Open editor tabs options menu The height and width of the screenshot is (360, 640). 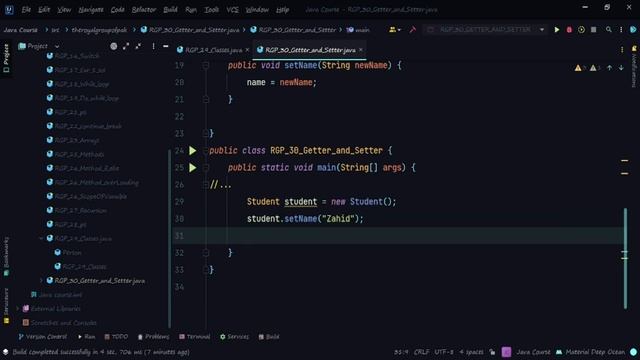(622, 50)
